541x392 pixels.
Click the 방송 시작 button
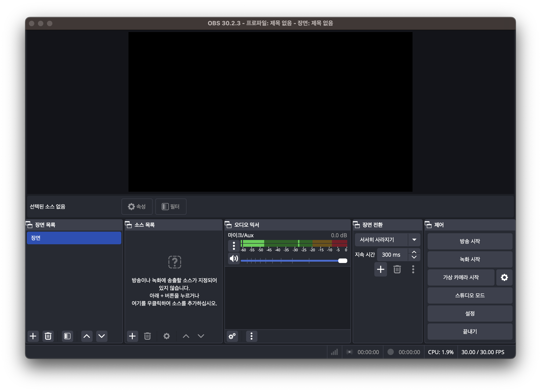tap(470, 241)
